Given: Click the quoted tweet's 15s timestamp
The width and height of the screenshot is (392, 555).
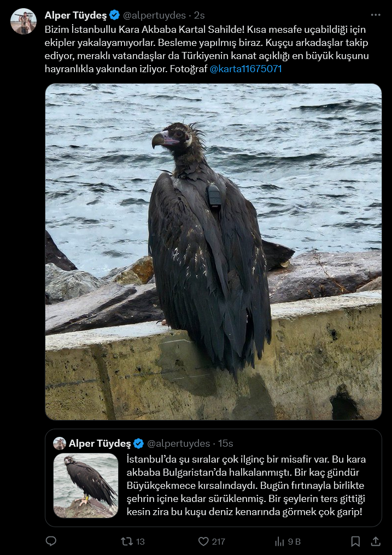Looking at the screenshot, I should [225, 443].
